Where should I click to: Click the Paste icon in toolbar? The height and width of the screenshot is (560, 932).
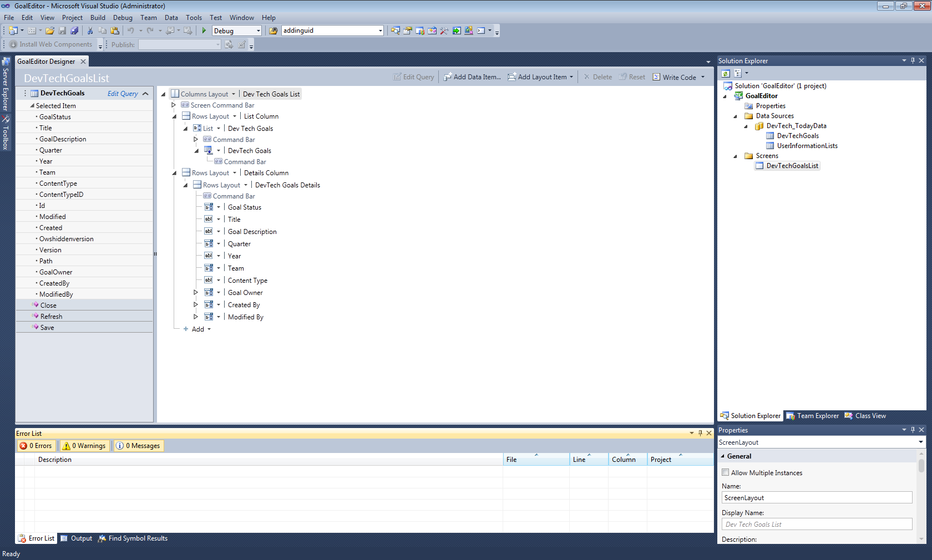click(115, 31)
